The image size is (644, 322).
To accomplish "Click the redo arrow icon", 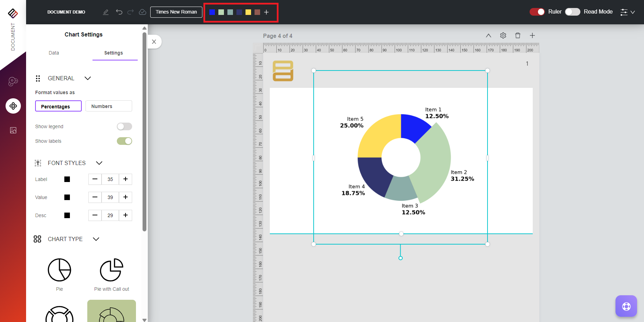I will point(130,12).
